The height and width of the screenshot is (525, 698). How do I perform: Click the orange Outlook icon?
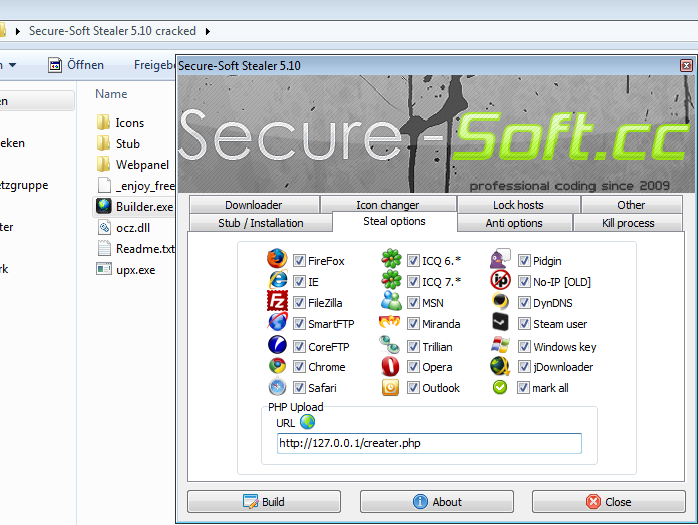390,387
